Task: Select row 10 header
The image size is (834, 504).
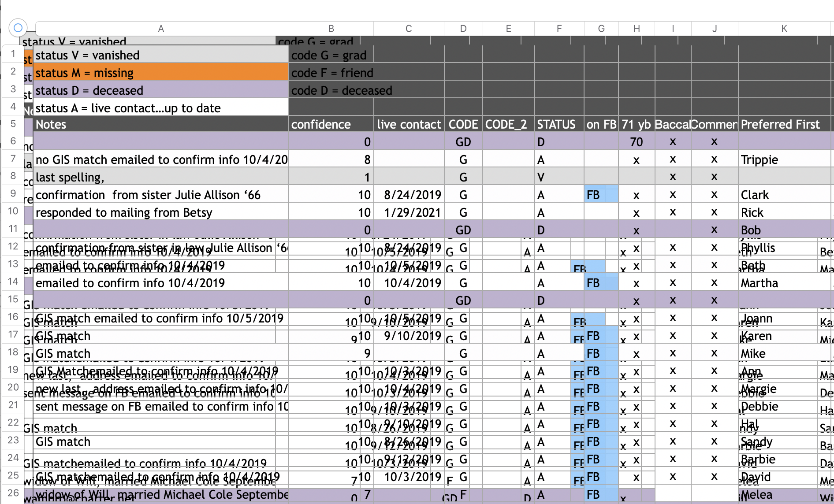Action: (x=13, y=211)
